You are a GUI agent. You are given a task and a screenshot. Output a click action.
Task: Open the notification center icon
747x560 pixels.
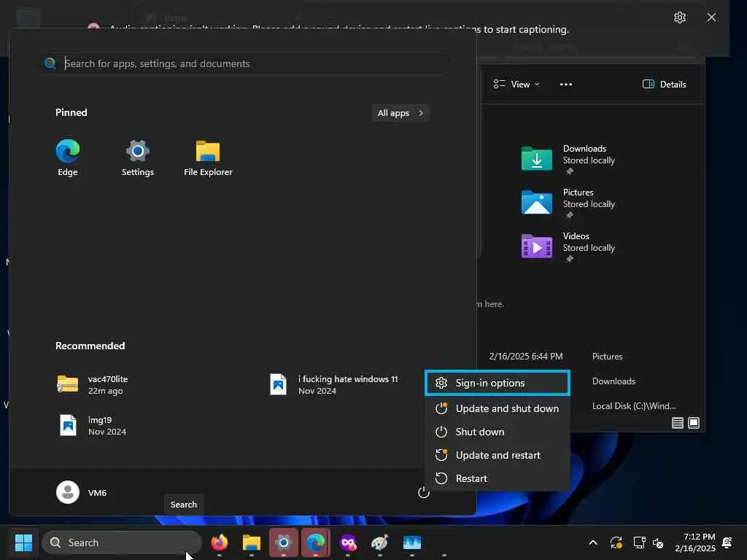[727, 542]
